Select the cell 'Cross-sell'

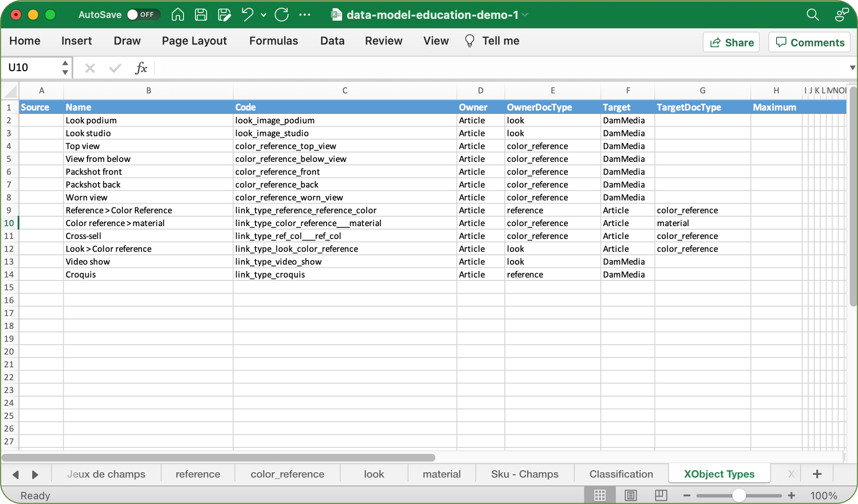(148, 236)
